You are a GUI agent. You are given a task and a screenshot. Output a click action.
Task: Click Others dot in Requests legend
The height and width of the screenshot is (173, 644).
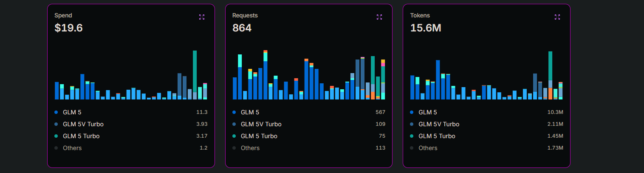[234, 148]
